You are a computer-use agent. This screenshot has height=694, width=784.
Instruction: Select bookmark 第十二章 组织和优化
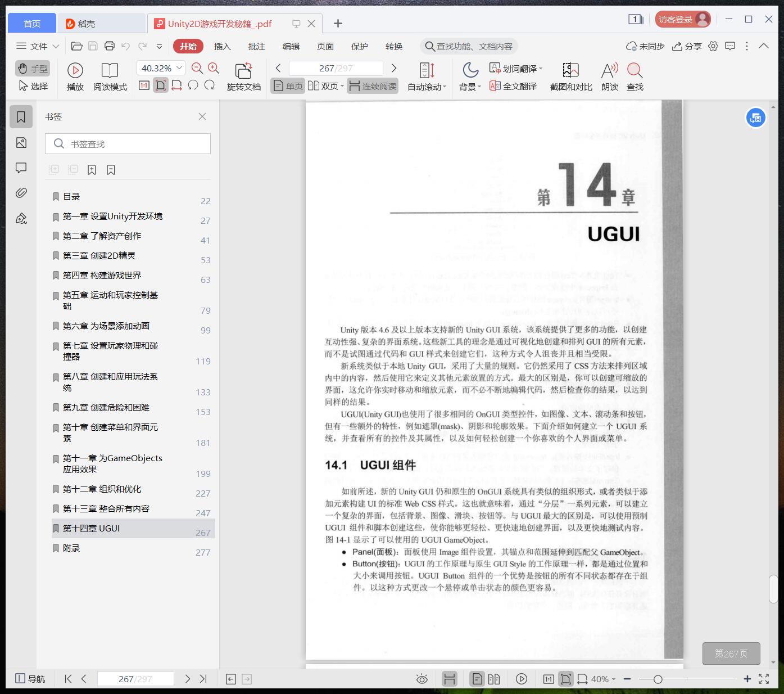pos(102,489)
